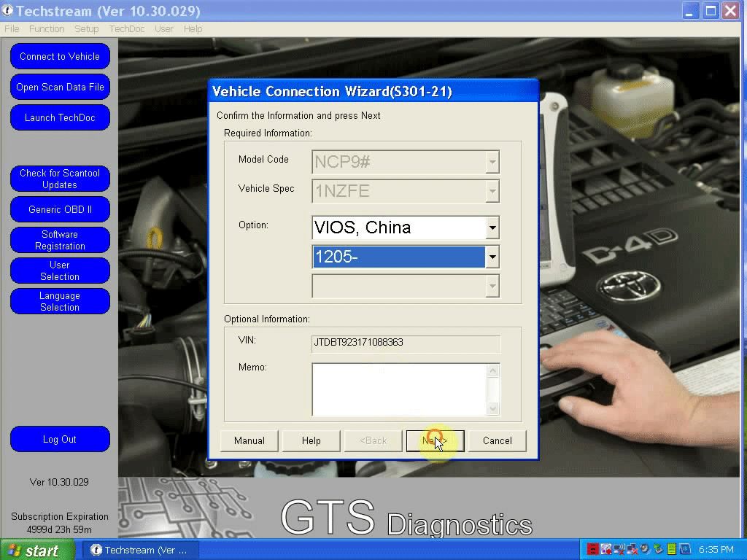Click the disconnected network computers tray icon
This screenshot has width=747, height=560.
(x=632, y=549)
